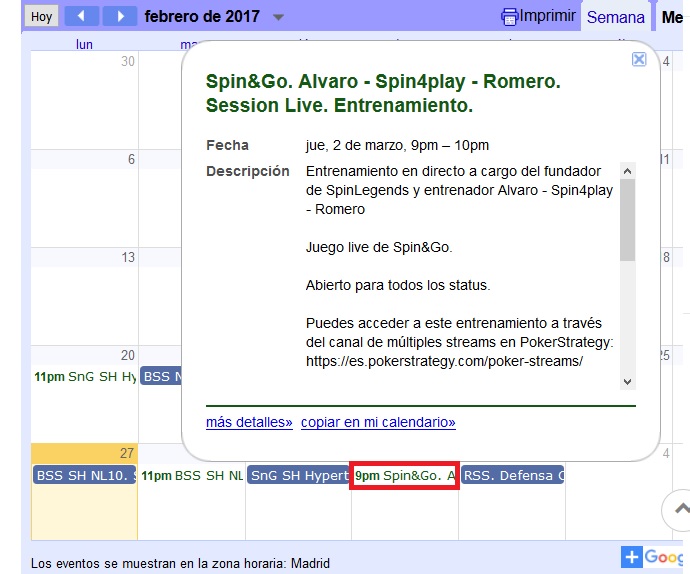Switch to the Mes tab
Screen dimensions: 690x574
tap(672, 17)
